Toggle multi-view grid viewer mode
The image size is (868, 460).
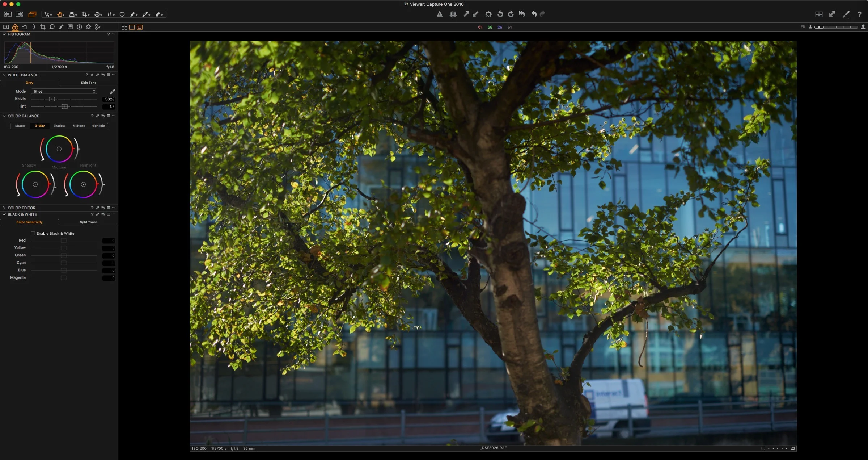pyautogui.click(x=124, y=27)
